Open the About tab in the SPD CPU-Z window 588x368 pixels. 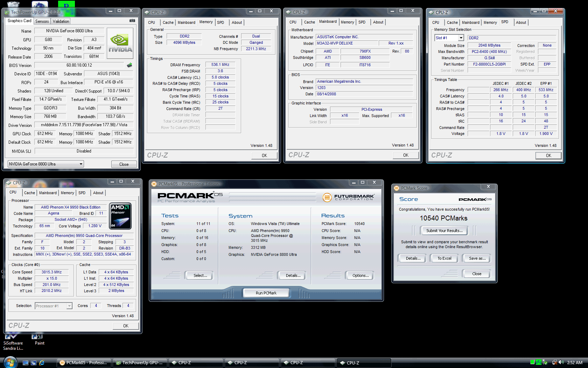click(x=521, y=22)
